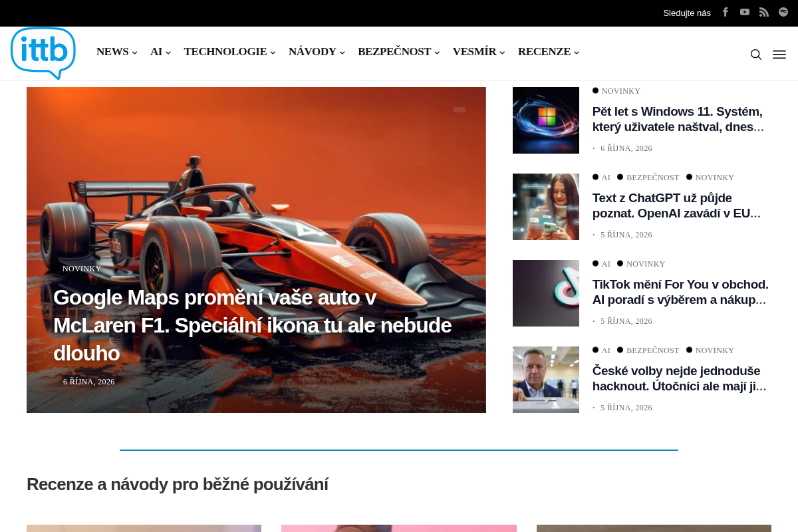The image size is (798, 532).
Task: Open 'České volby nejde jednoduše hacknout' headline
Action: click(x=680, y=378)
